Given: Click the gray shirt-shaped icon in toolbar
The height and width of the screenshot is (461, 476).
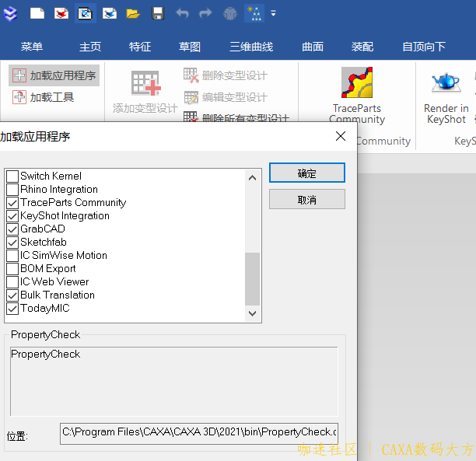Looking at the screenshot, I should pos(230,14).
